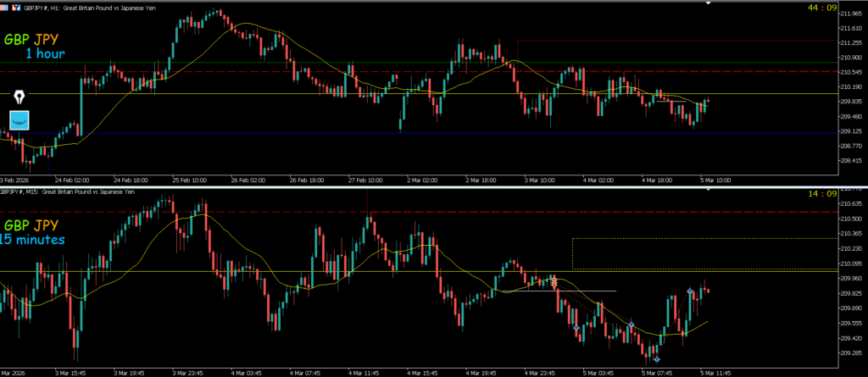
Task: Select the "15 minutes" text label
Action: pos(32,240)
